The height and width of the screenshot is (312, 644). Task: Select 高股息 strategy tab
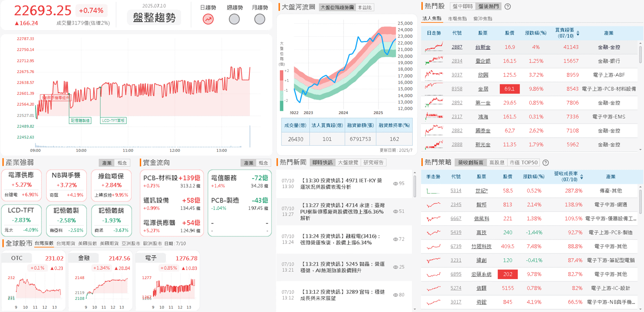pyautogui.click(x=496, y=162)
